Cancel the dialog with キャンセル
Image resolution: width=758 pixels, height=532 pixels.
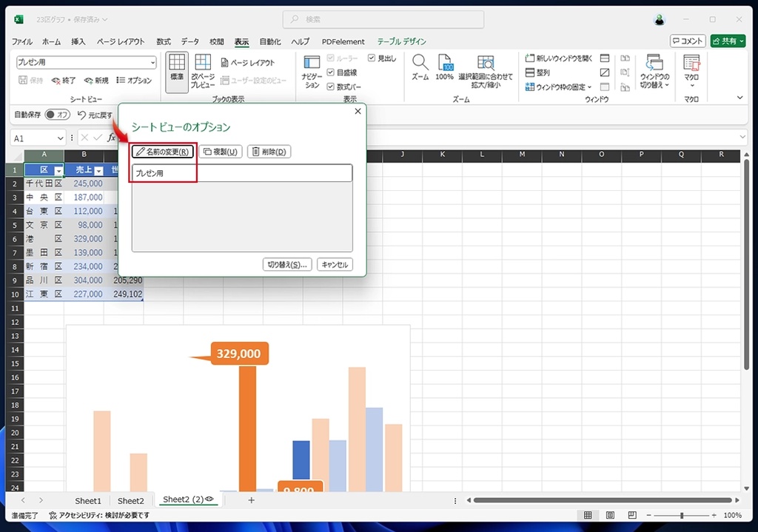pyautogui.click(x=335, y=265)
